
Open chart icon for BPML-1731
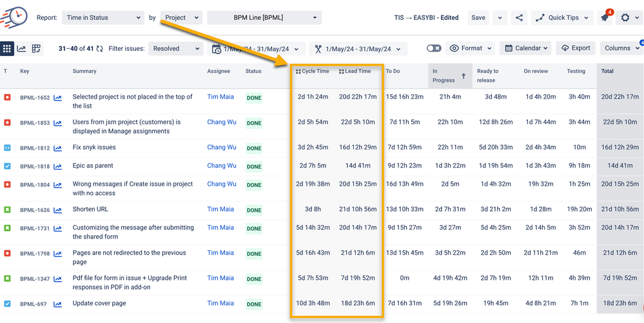tap(57, 228)
